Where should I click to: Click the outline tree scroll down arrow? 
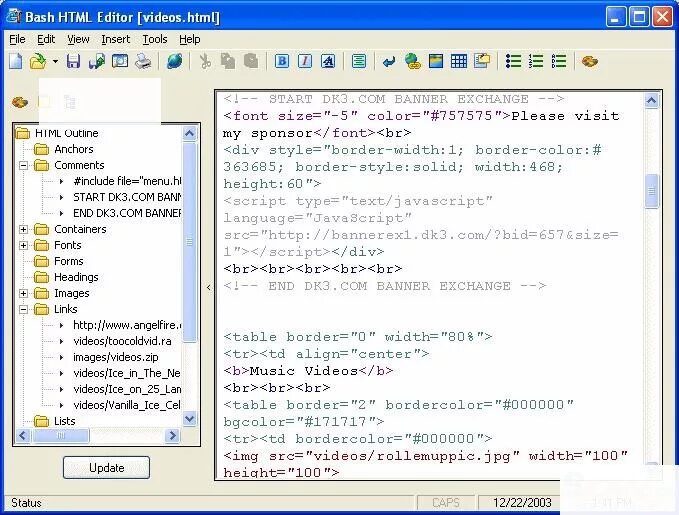click(189, 419)
